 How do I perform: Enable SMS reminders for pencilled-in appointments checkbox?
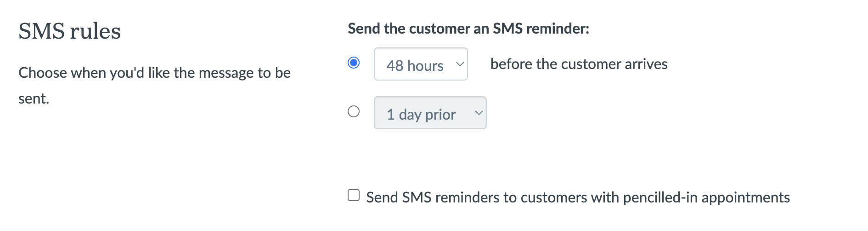point(354,195)
